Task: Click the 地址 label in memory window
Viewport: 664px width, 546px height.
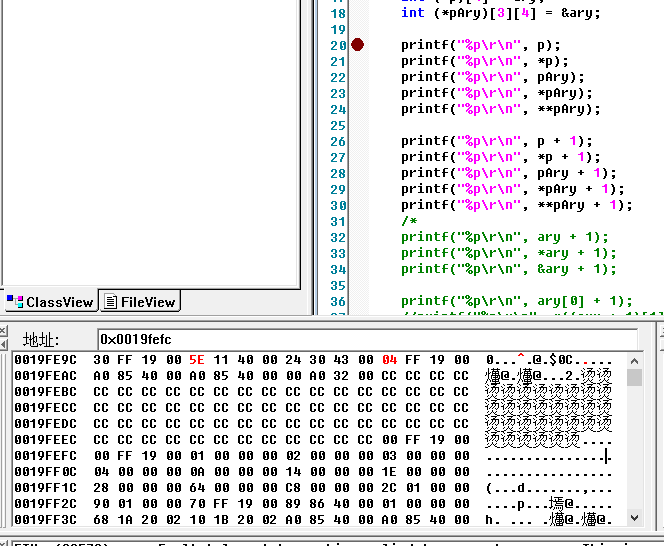Action: coord(41,340)
